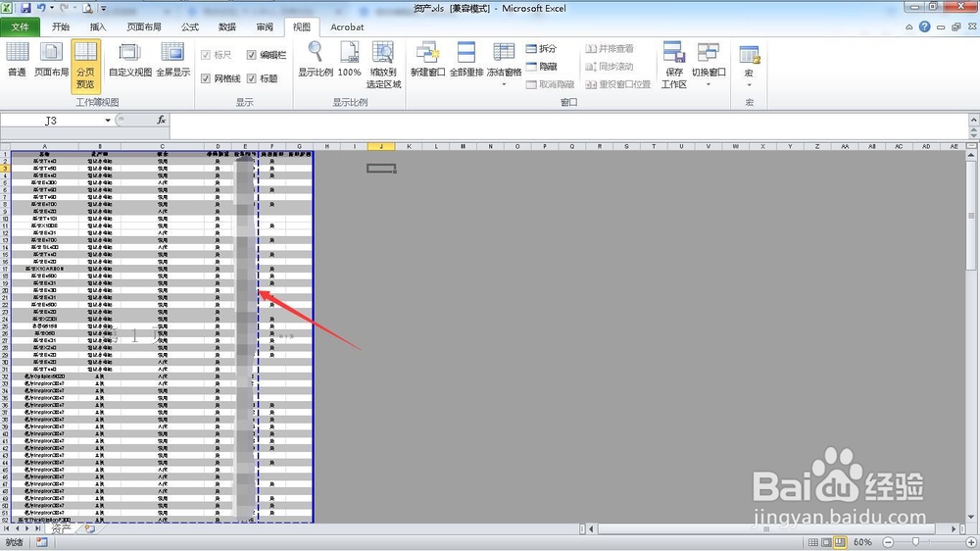Toggle Headings (标题) checkbox
Image resolution: width=980 pixels, height=551 pixels.
click(x=262, y=78)
